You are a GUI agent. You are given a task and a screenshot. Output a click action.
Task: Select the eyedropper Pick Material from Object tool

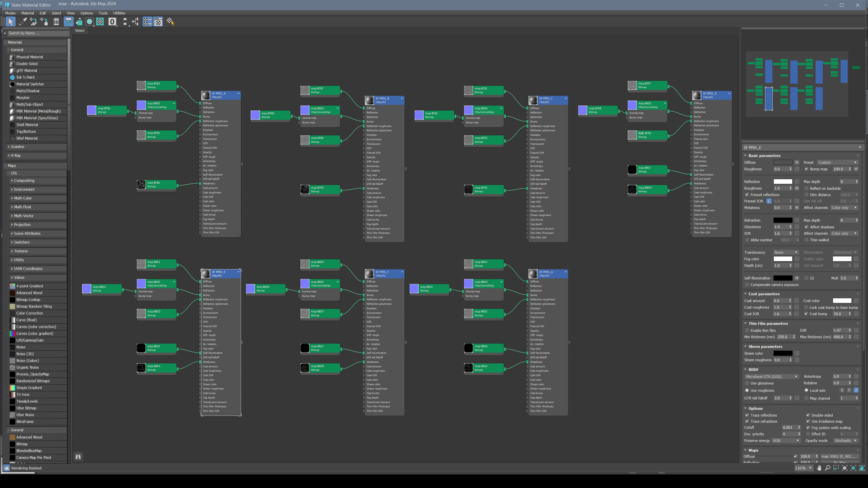pos(23,22)
